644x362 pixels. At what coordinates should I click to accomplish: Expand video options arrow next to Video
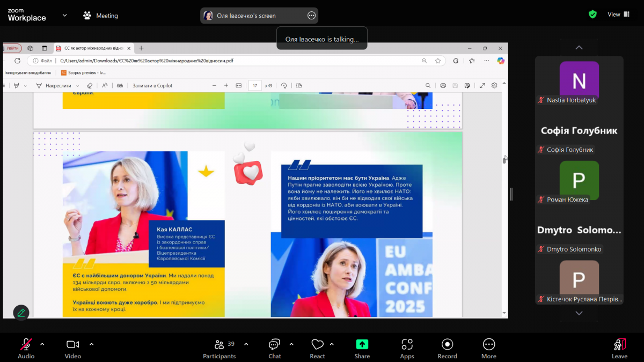pos(91,344)
